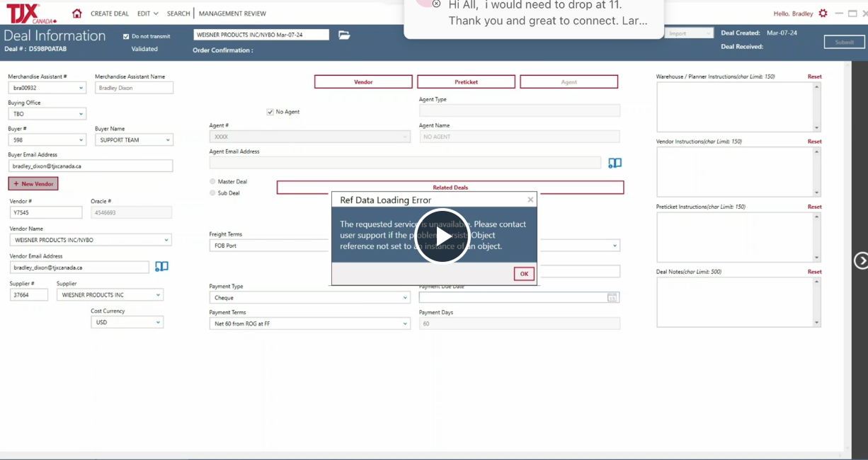Open MANAGEMENT REVIEW menu item
This screenshot has width=868, height=460.
tap(232, 13)
